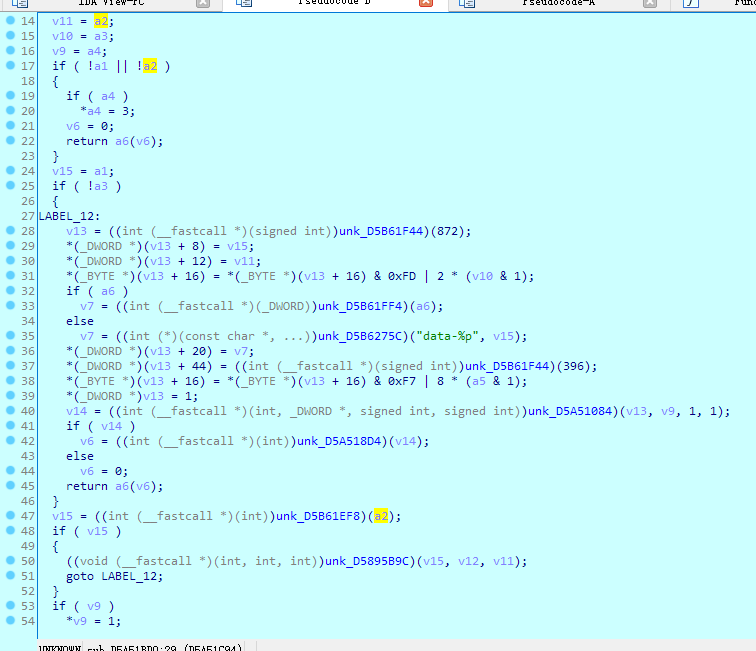Click the constant 396 on line 37
756x651 pixels.
pyautogui.click(x=573, y=366)
